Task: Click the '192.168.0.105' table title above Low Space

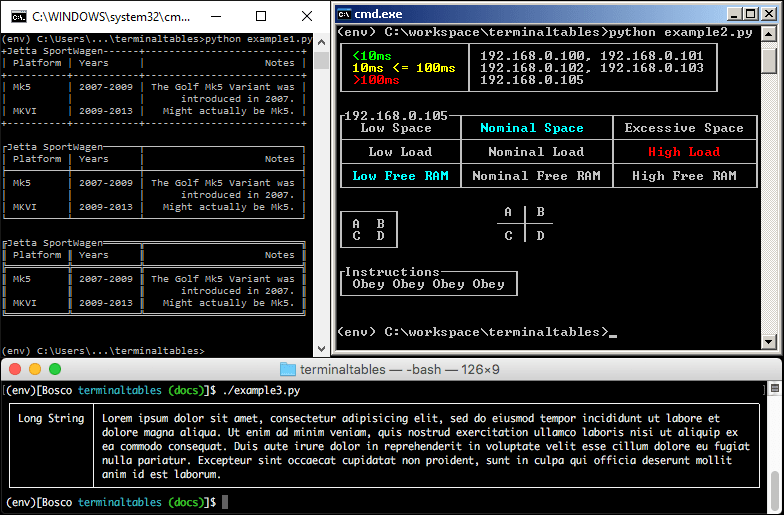Action: (396, 116)
